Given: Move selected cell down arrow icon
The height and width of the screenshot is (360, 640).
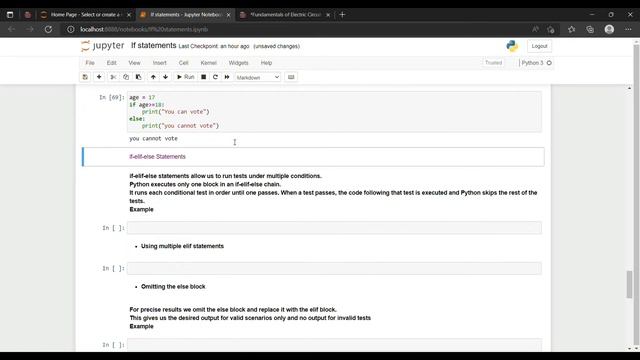Looking at the screenshot, I should (x=165, y=77).
